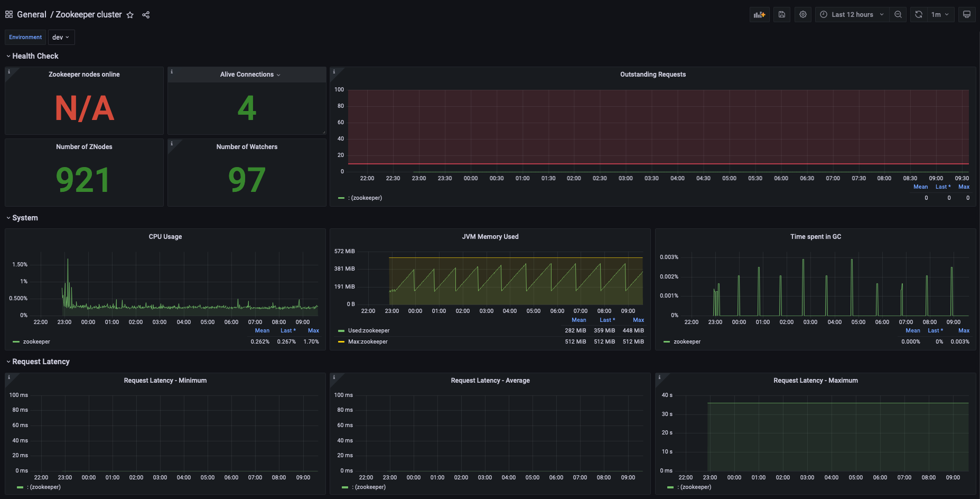Collapse the System row
This screenshot has width=980, height=499.
click(x=22, y=218)
